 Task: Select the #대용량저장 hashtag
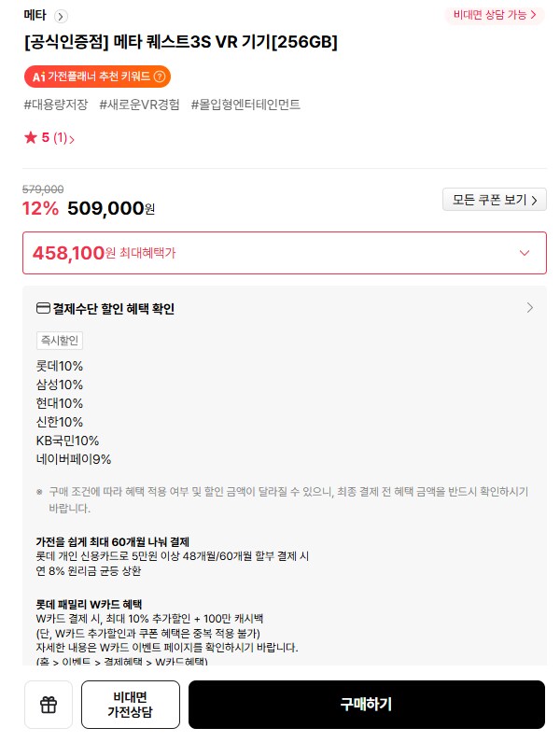[55, 105]
